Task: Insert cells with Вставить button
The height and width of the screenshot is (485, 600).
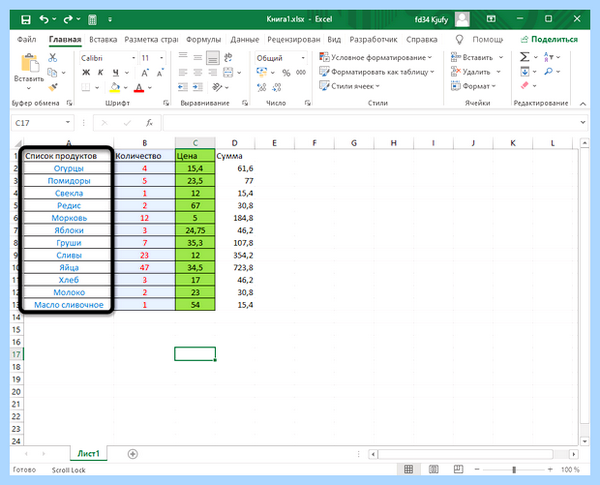Action: pyautogui.click(x=472, y=57)
